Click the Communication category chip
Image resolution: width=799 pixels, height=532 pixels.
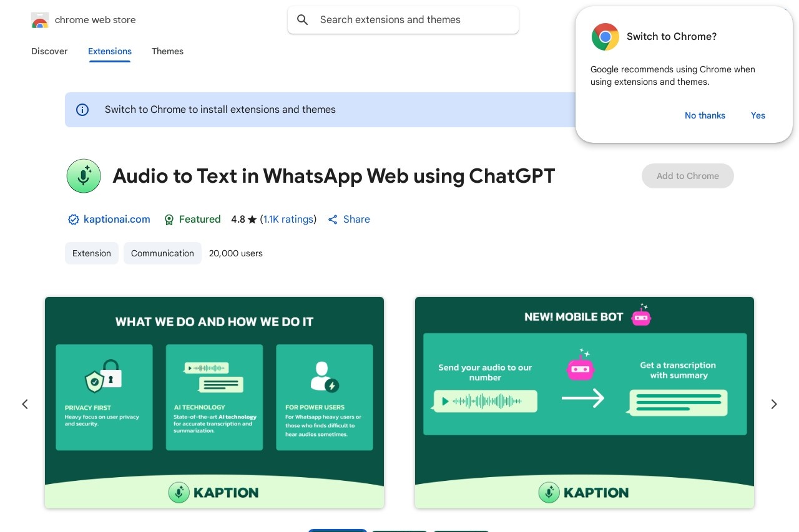tap(162, 253)
